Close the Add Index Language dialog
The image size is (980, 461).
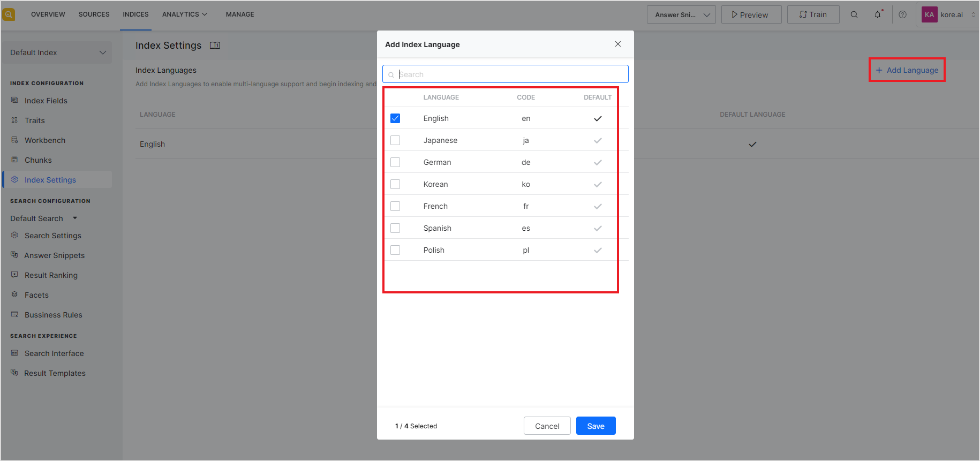tap(618, 44)
